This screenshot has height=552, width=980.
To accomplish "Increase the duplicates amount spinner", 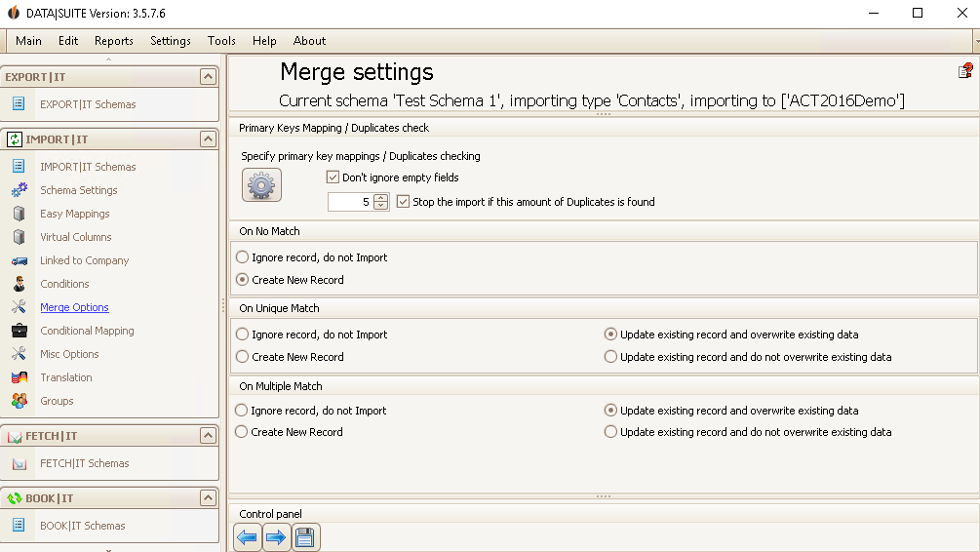I will click(380, 198).
